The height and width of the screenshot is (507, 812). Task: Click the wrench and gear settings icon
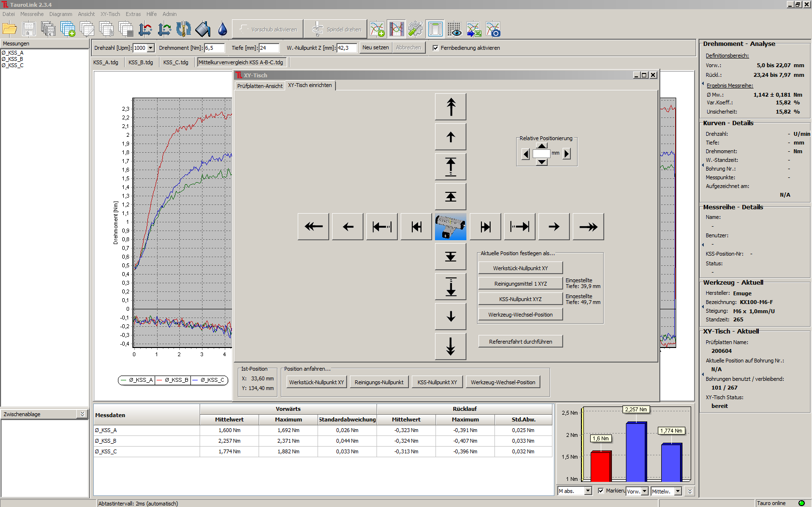point(416,29)
